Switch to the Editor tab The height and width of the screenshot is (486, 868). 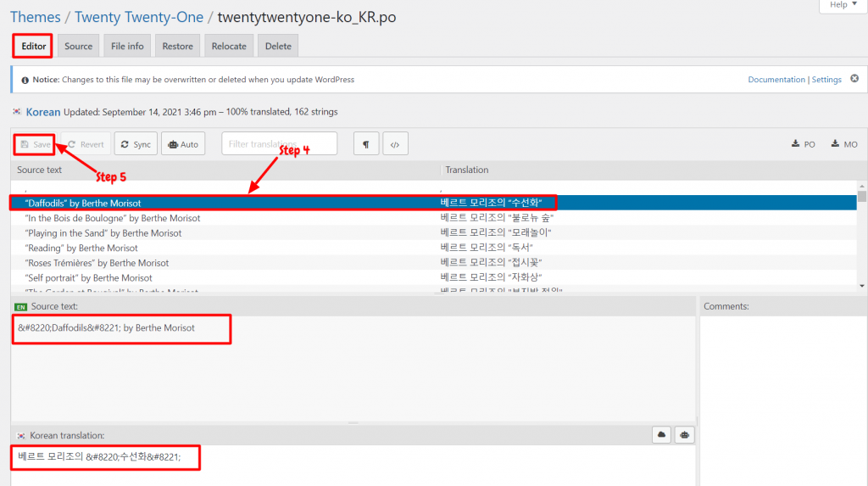[x=33, y=46]
